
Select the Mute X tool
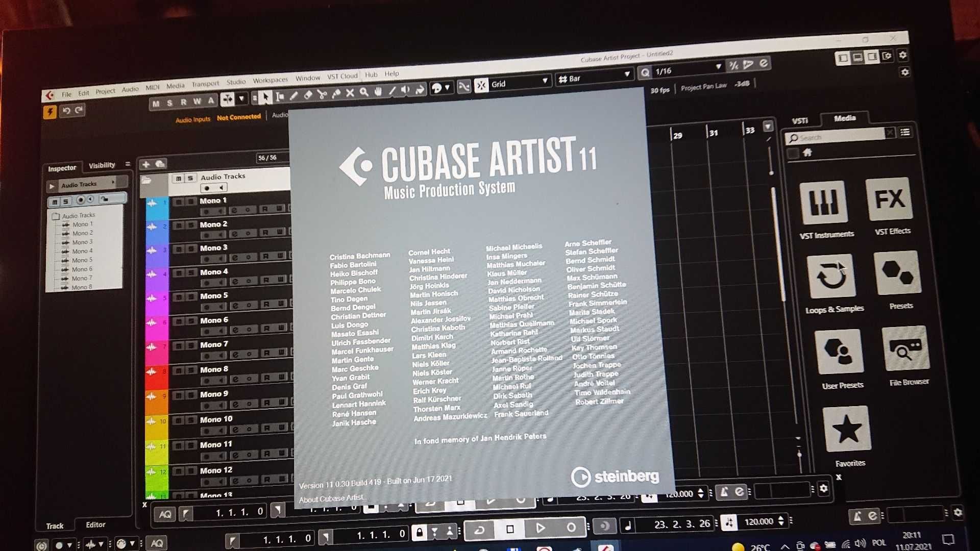pyautogui.click(x=350, y=93)
